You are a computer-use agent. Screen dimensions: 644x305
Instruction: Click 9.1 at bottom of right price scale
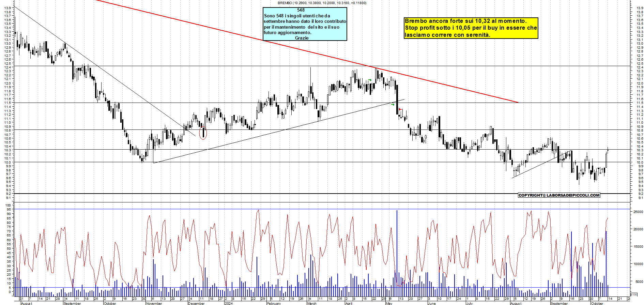click(641, 198)
